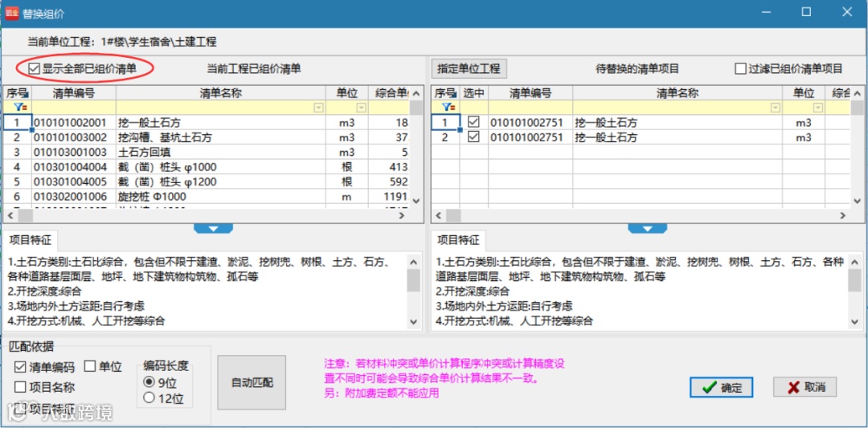Click right table vertical scrollbar down arrow
This screenshot has height=428, width=868.
(x=857, y=201)
